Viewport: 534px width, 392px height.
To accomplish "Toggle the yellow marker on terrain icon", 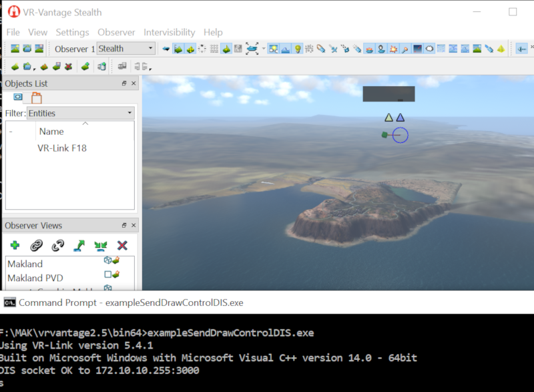I will [226, 49].
